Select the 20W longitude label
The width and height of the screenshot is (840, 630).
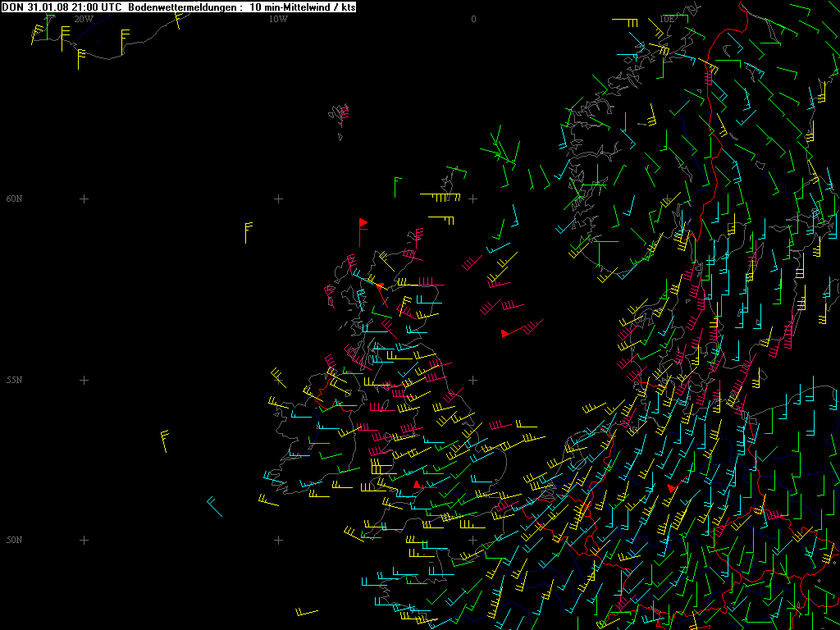coord(83,18)
